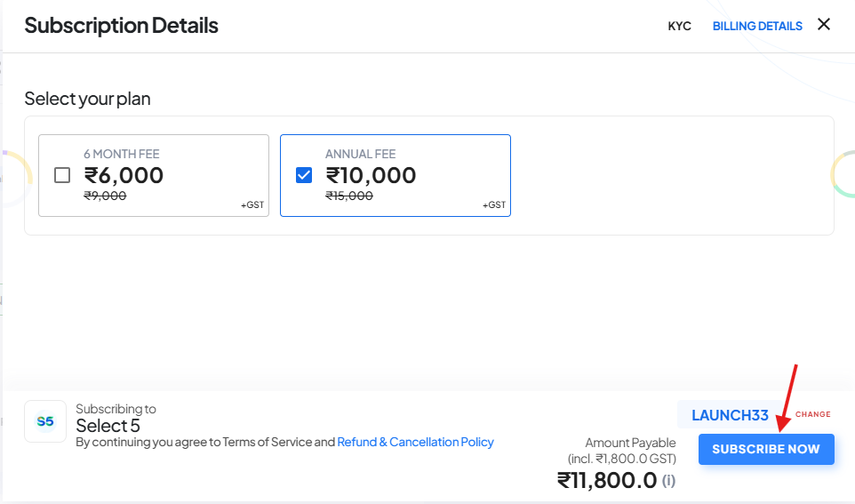Click the ₹11,800.0 amount payable total
Image resolution: width=855 pixels, height=504 pixels.
pyautogui.click(x=607, y=481)
